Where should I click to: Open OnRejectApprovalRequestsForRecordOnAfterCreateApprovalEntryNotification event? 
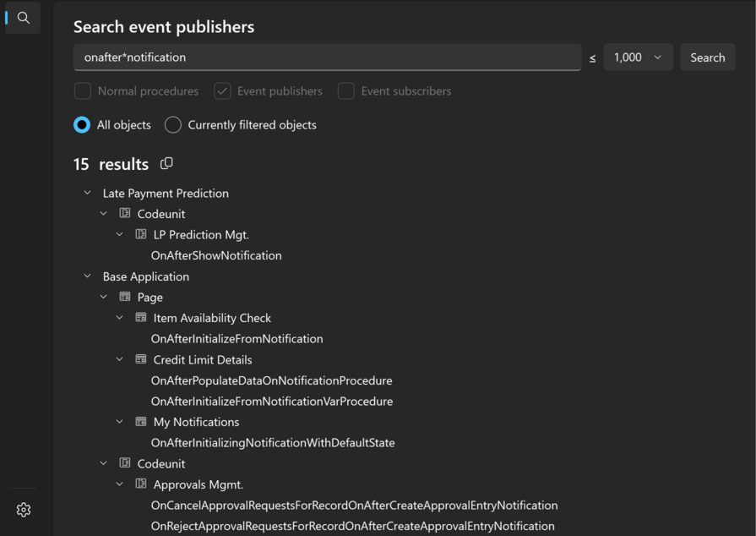(x=352, y=526)
